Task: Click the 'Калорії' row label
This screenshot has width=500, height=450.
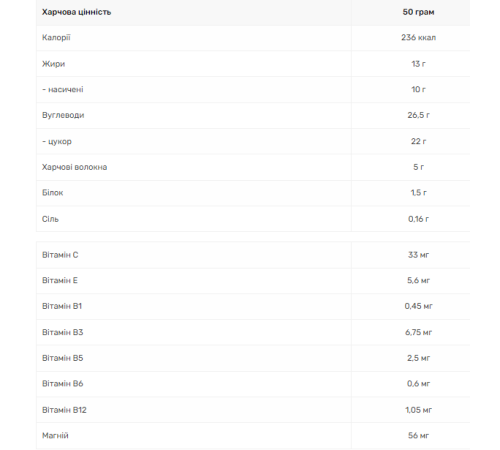Action: 56,38
